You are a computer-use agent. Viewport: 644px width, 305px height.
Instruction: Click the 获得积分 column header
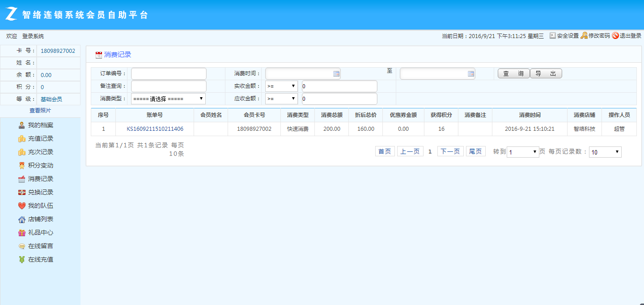point(441,115)
